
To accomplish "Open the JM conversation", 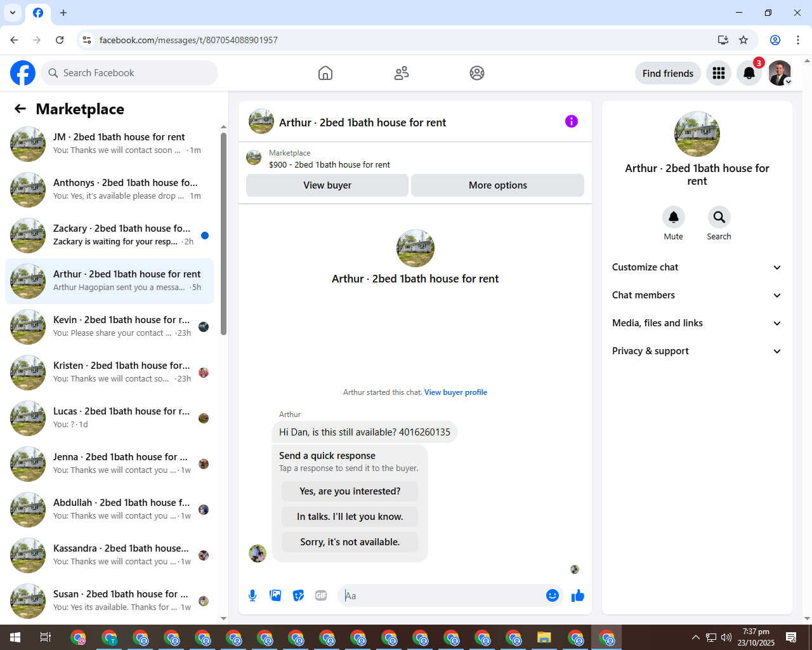I will pos(109,144).
